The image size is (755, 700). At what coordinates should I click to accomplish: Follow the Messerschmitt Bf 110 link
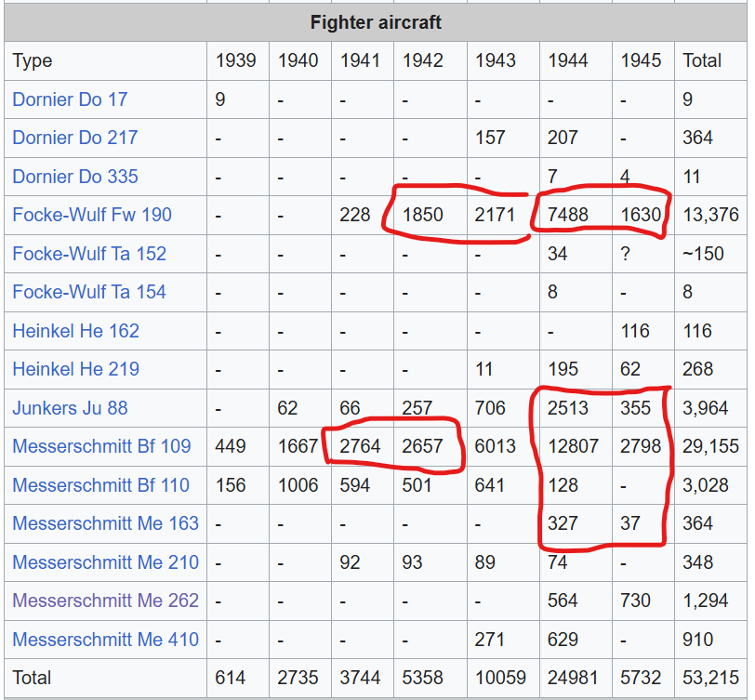point(101,485)
